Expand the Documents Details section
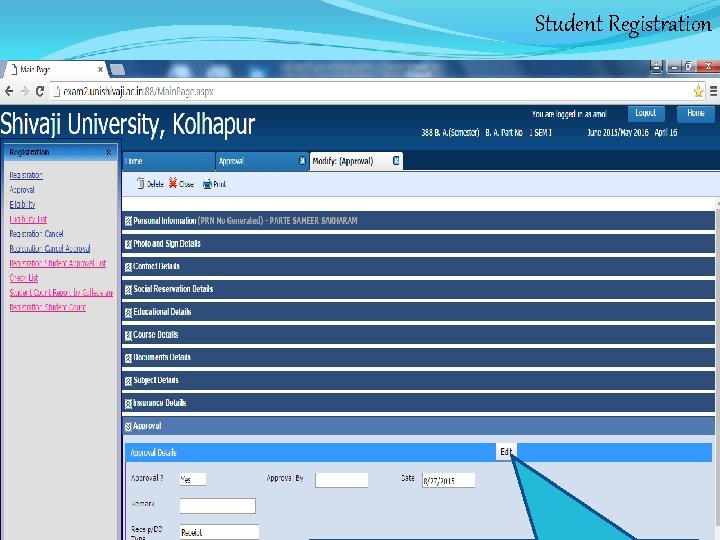 pyautogui.click(x=418, y=357)
